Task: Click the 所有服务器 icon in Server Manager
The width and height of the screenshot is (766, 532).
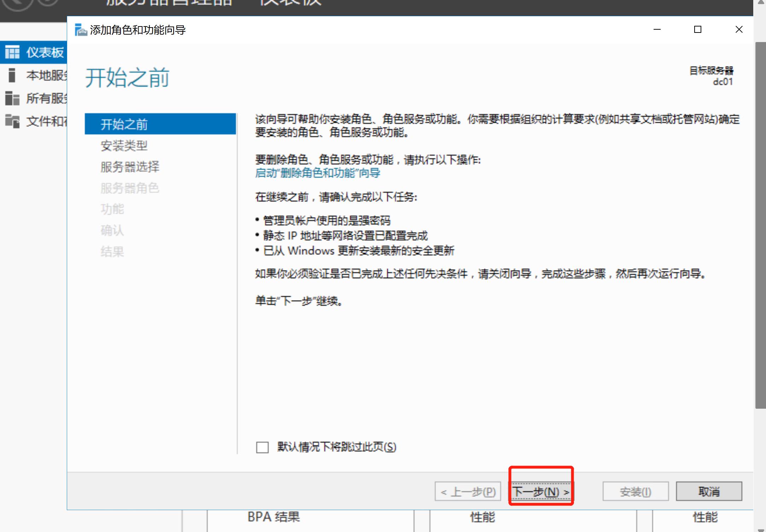Action: point(12,98)
